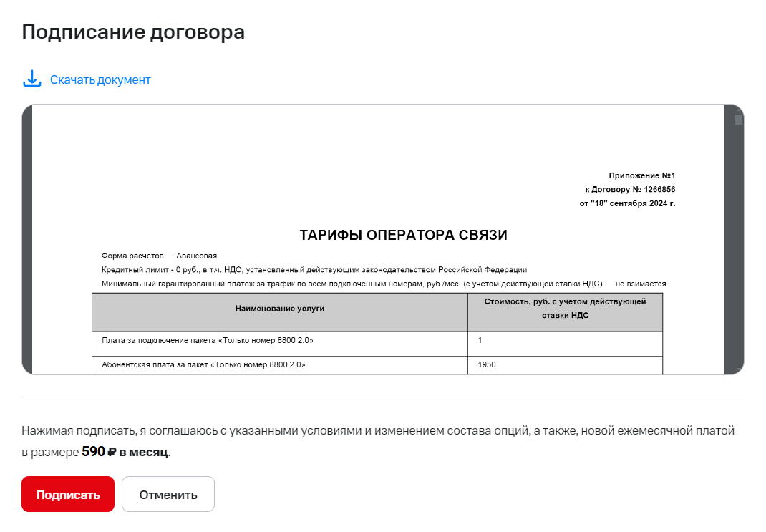Click the "Подписание договора" page heading
Viewport: 766px width, 532px height.
(133, 32)
